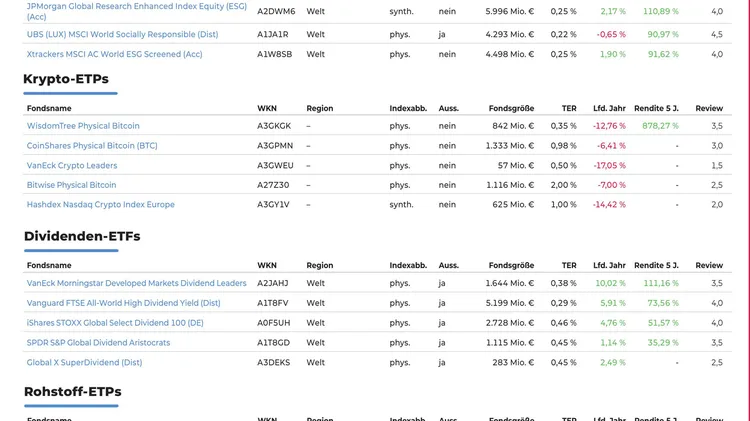The height and width of the screenshot is (421, 750).
Task: Click 110,89 % return in JPMorgan row
Action: [x=661, y=11]
